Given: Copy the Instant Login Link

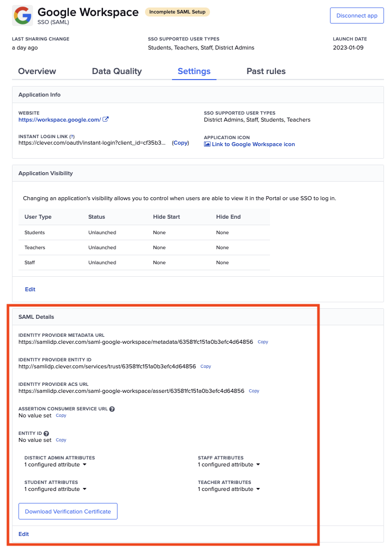Looking at the screenshot, I should click(x=180, y=143).
